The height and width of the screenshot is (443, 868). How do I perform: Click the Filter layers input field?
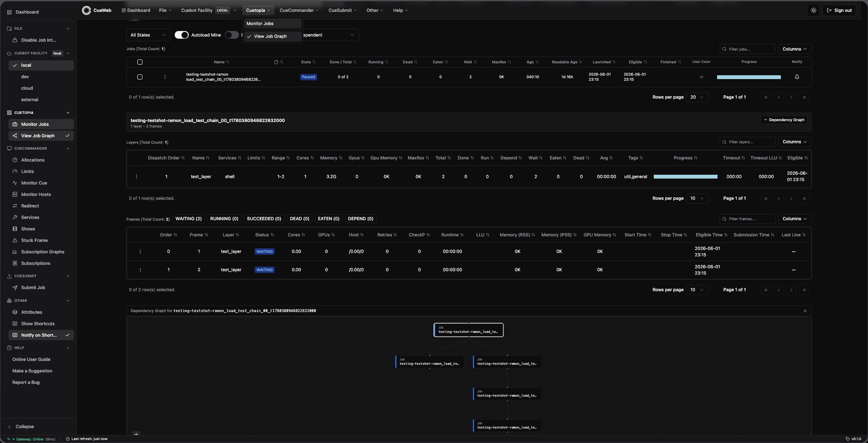click(748, 142)
